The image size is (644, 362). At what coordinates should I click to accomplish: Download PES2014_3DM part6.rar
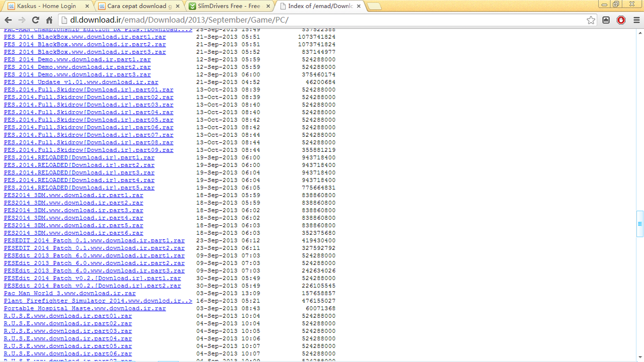(73, 233)
